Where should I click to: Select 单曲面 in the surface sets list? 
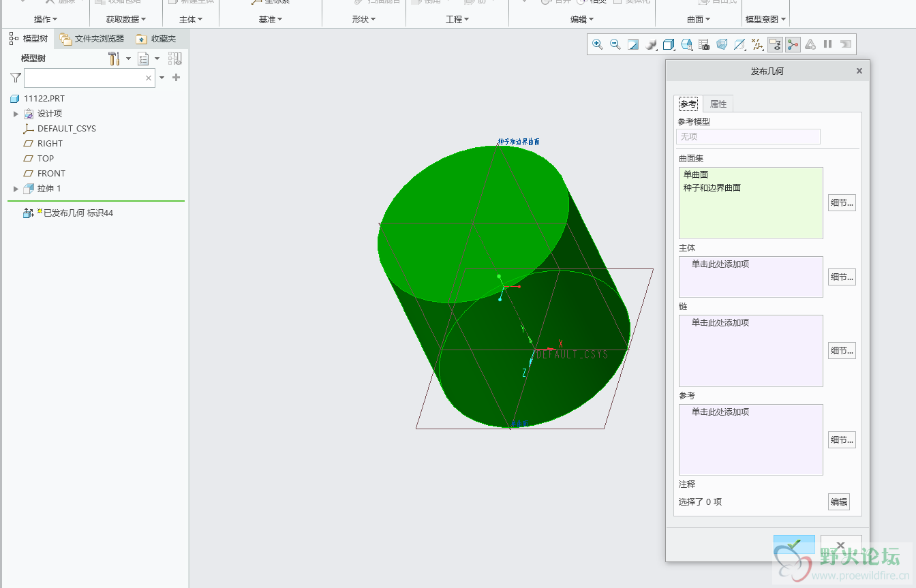(x=696, y=174)
